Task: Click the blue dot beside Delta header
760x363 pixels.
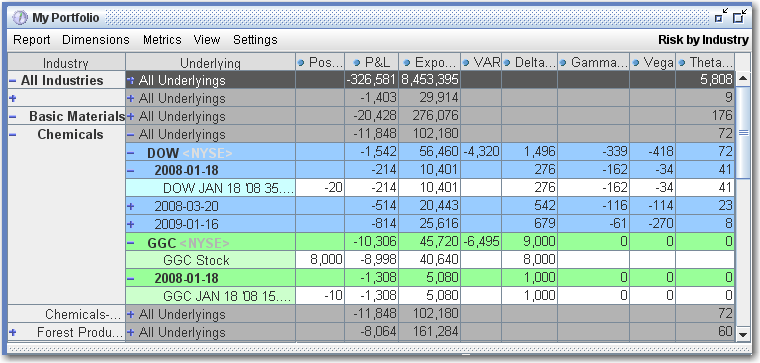Action: coord(507,63)
